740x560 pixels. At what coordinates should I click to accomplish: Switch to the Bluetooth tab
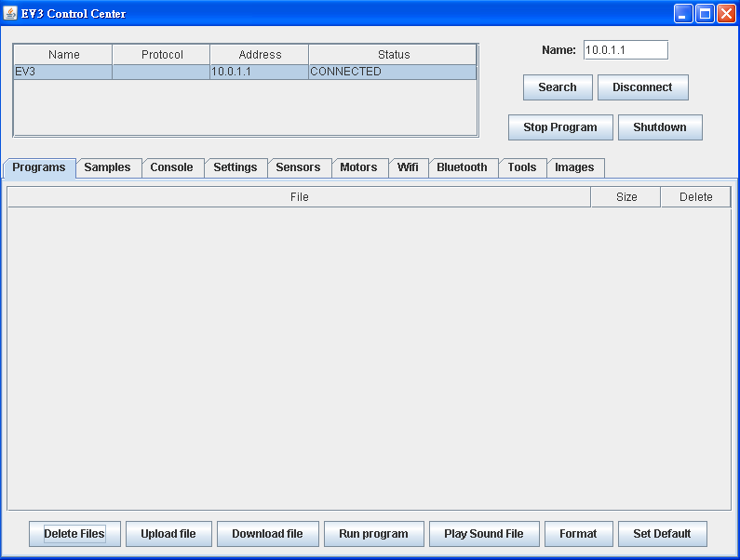coord(462,167)
